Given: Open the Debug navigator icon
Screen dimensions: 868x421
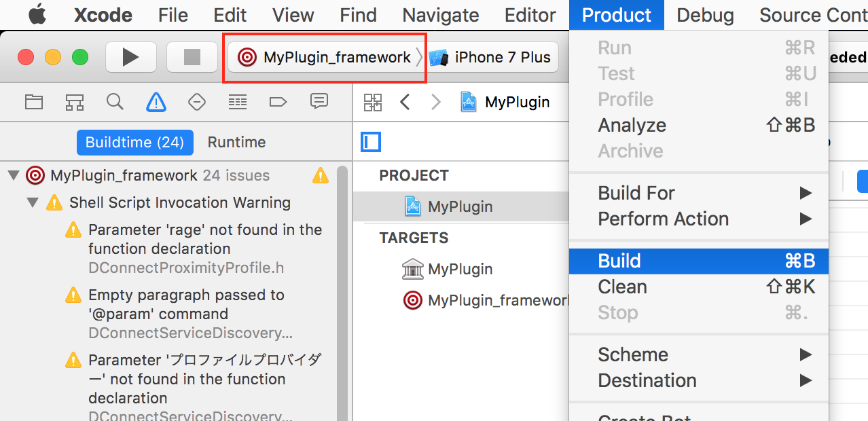Looking at the screenshot, I should click(x=237, y=103).
